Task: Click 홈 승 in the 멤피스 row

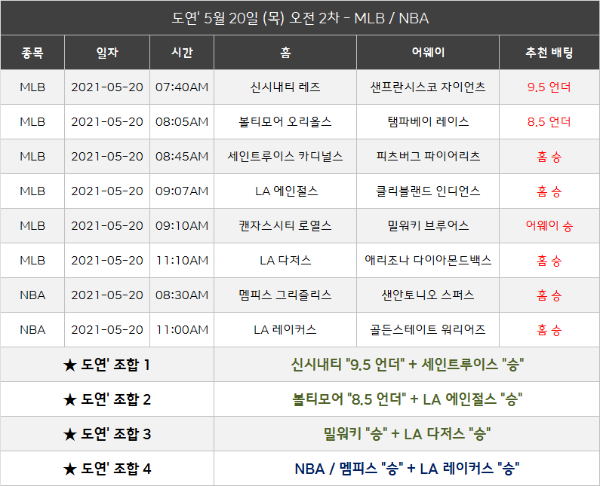Action: [x=549, y=295]
